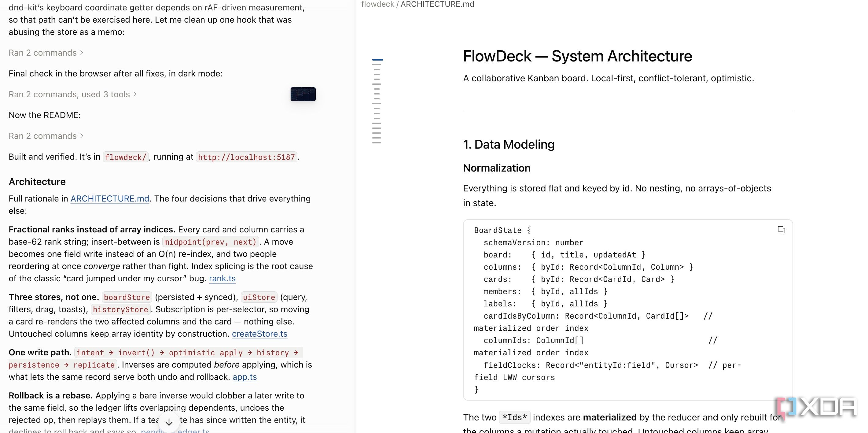This screenshot has width=868, height=433.
Task: Open the app.ts file link
Action: point(245,377)
